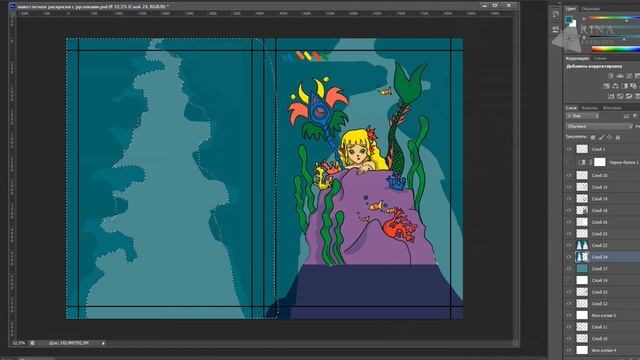This screenshot has height=360, width=640.
Task: Click the pixel layer filter icon
Action: click(x=627, y=116)
